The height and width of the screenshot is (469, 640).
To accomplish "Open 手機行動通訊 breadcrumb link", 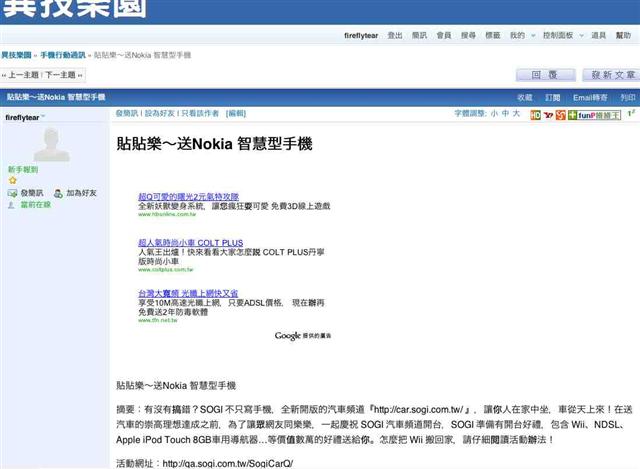I will (x=63, y=55).
